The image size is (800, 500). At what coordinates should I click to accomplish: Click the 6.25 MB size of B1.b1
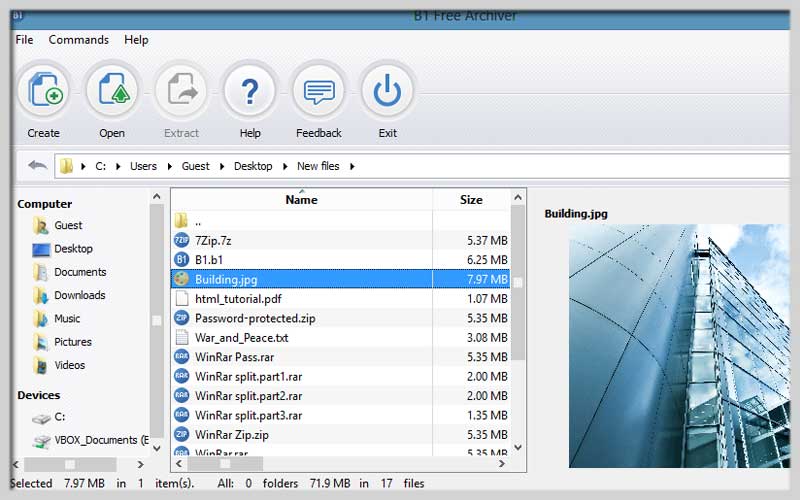click(487, 260)
